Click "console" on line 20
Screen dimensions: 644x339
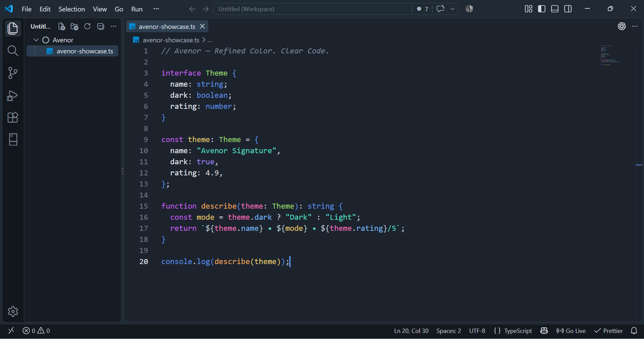tap(177, 261)
